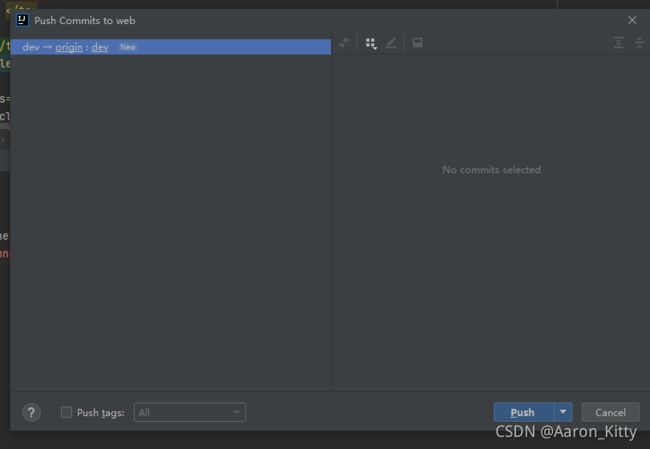Toggle the Preview Diff panel icon
Image resolution: width=650 pixels, height=449 pixels.
[x=417, y=42]
